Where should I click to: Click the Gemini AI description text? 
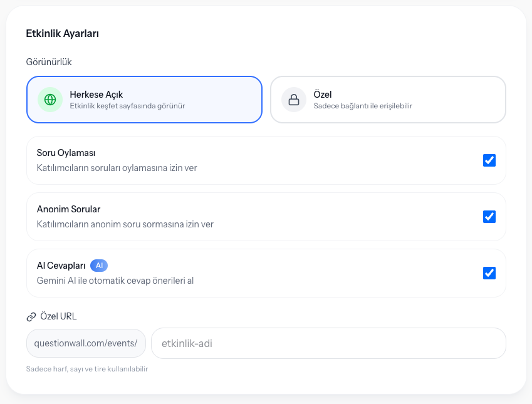point(115,281)
